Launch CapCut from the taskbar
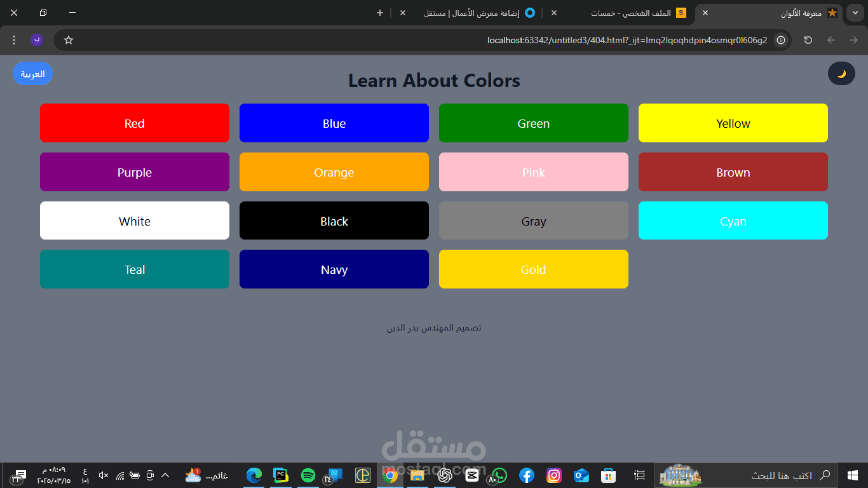868x488 pixels. coord(471,475)
